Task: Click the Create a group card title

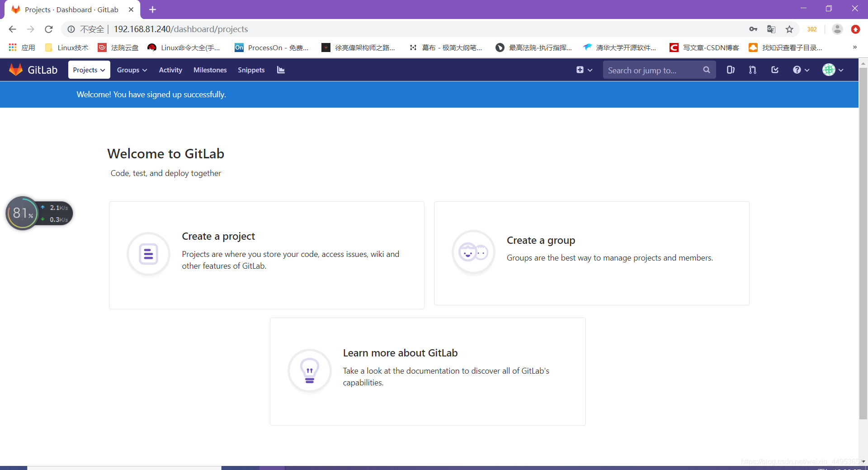Action: point(541,240)
